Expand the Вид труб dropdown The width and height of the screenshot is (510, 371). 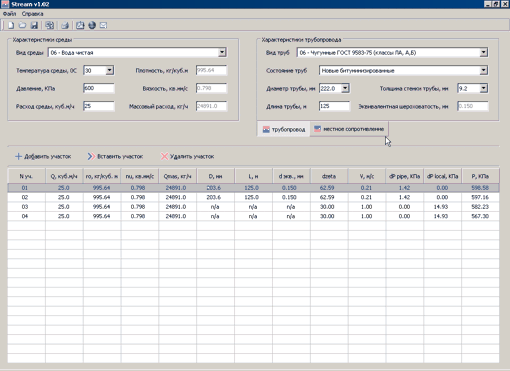tap(484, 52)
